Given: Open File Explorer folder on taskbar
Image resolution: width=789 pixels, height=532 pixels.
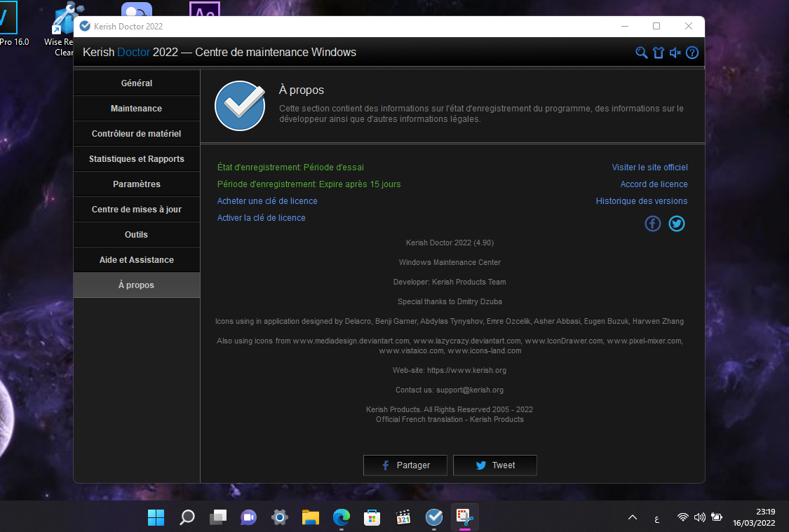Looking at the screenshot, I should pos(311,517).
